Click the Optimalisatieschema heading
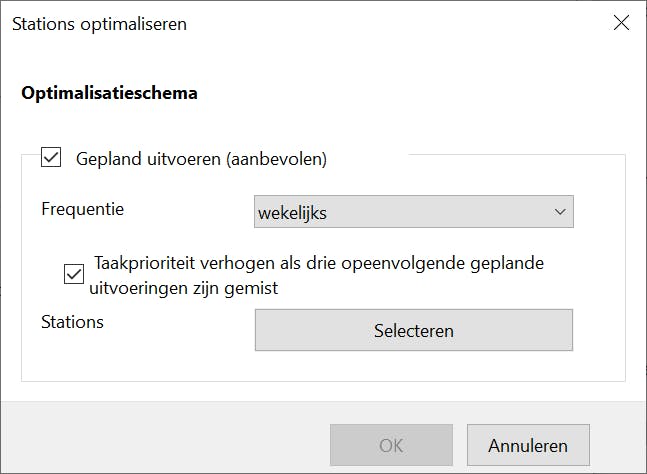Viewport: 647px width, 474px height. click(109, 93)
